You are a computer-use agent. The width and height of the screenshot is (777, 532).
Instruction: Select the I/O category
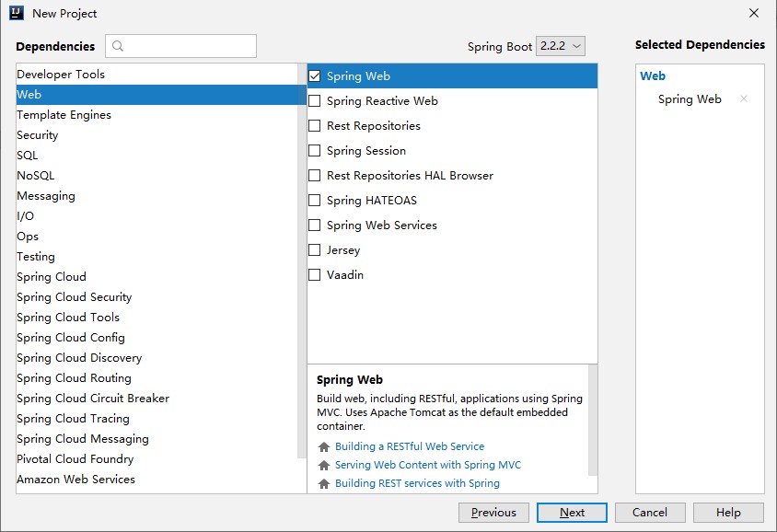click(157, 216)
